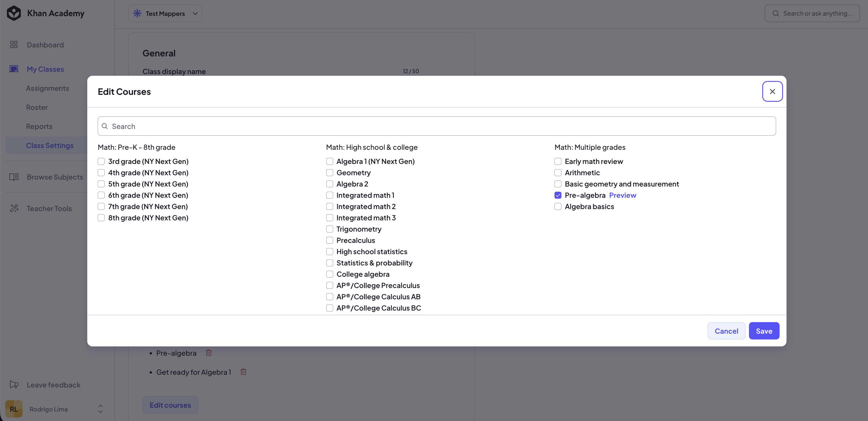
Task: Go to Dashboard in sidebar
Action: click(45, 45)
